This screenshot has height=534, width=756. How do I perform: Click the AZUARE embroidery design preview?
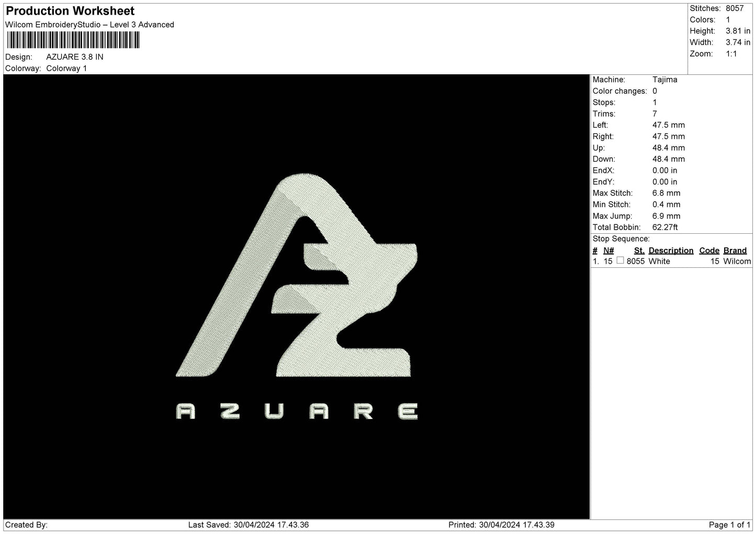click(297, 297)
